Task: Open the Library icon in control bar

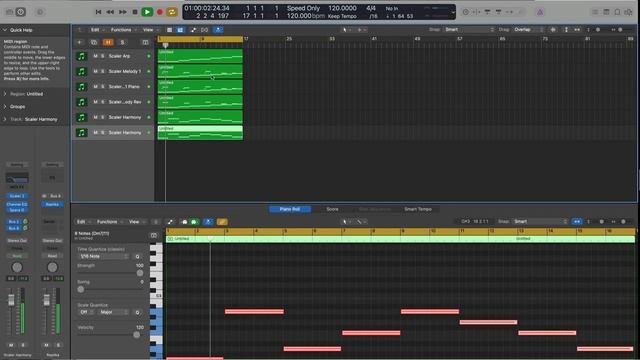Action: (9, 12)
